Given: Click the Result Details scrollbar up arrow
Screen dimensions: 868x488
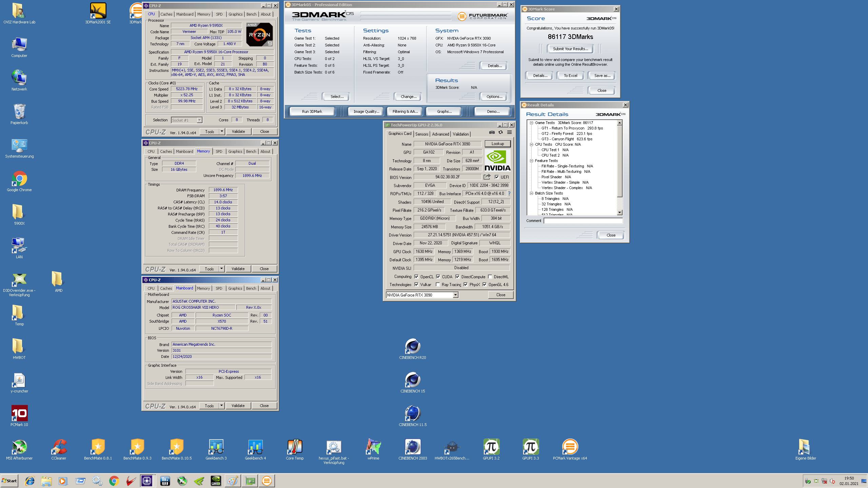Looking at the screenshot, I should [620, 123].
